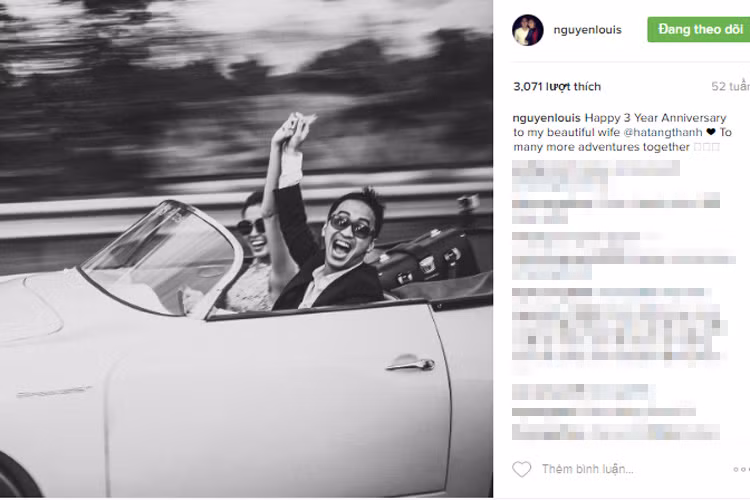Click the black heart emoji in caption
Viewport: 750px width, 500px height.
coord(711,132)
